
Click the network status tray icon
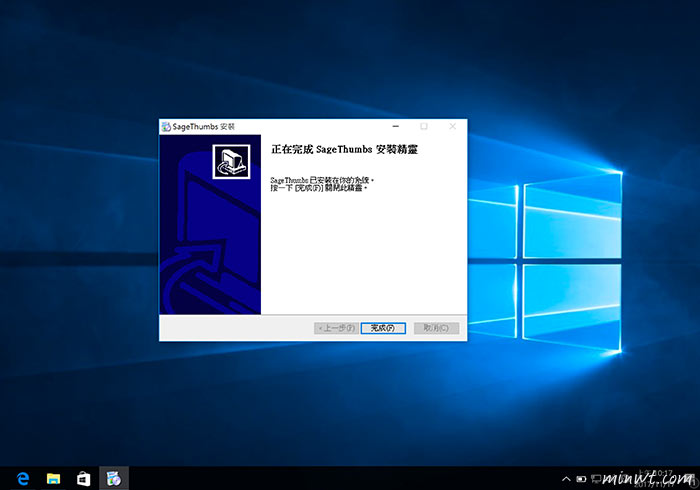(x=596, y=479)
